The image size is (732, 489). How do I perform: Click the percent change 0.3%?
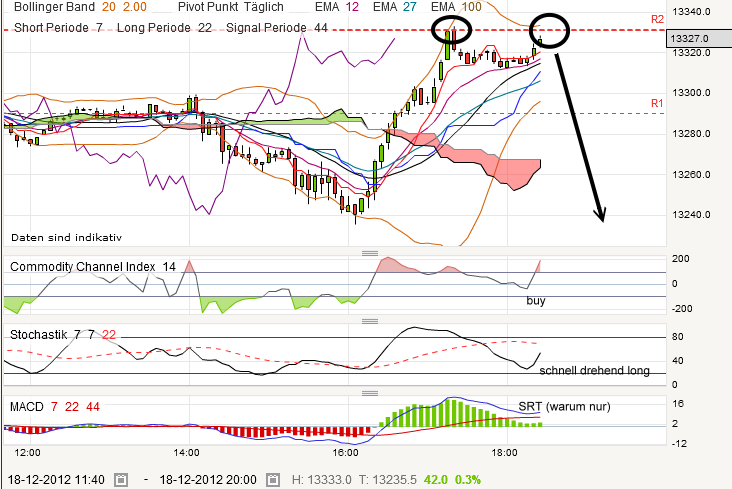[468, 480]
